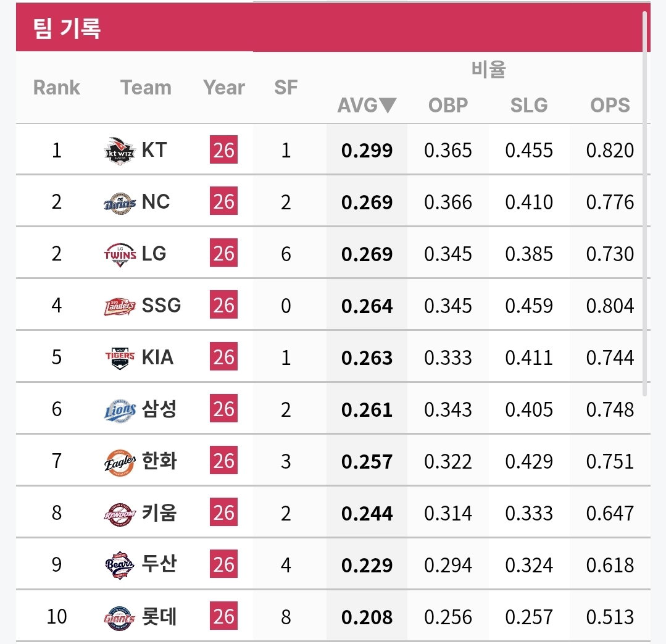
Task: Sort table by SLG column
Action: pyautogui.click(x=529, y=106)
